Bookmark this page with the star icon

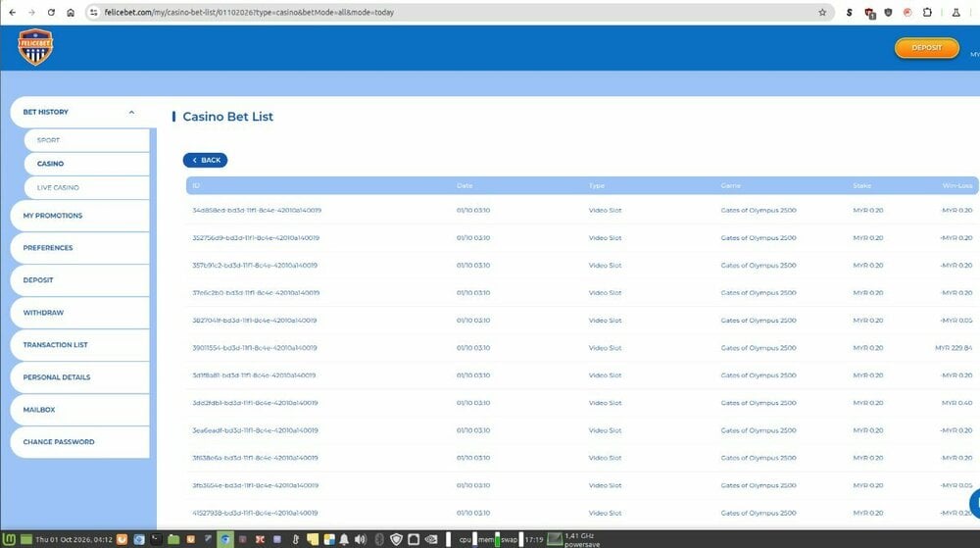[822, 13]
